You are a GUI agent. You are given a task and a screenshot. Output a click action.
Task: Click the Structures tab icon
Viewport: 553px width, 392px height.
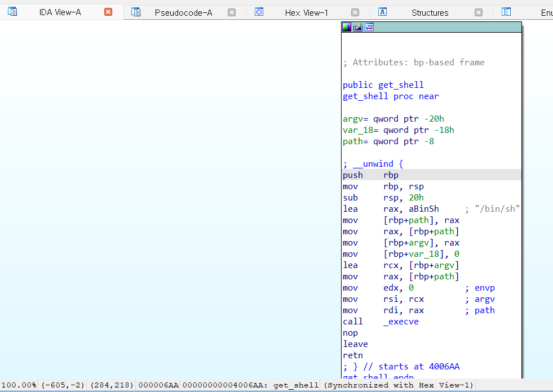pyautogui.click(x=382, y=12)
